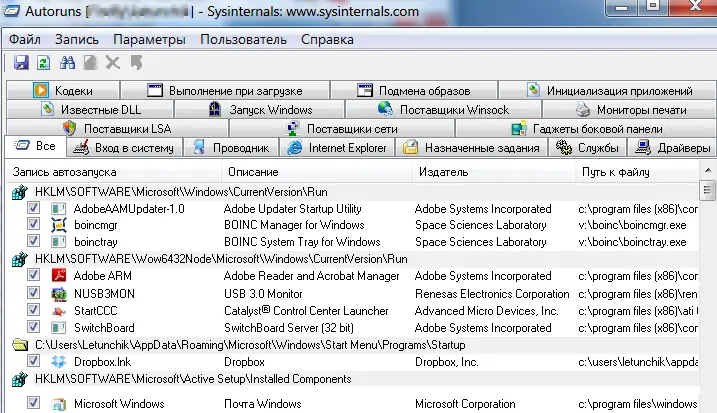Click the Jump to entry toolbar icon
The height and width of the screenshot is (413, 717).
click(x=136, y=62)
